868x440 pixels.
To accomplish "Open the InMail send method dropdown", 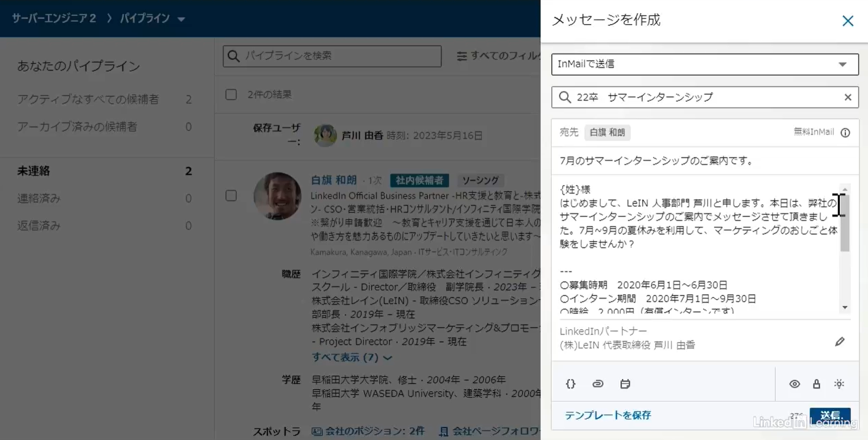I will click(705, 64).
